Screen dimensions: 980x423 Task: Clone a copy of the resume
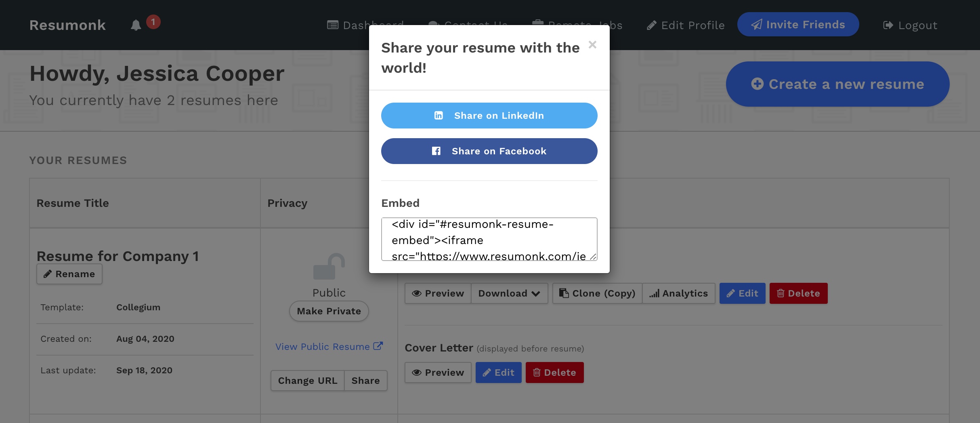597,293
